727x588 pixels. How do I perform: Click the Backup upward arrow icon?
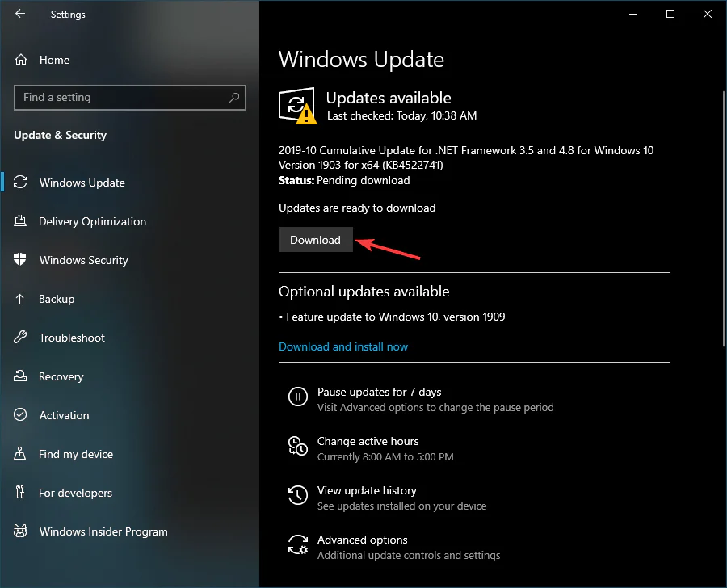point(20,298)
